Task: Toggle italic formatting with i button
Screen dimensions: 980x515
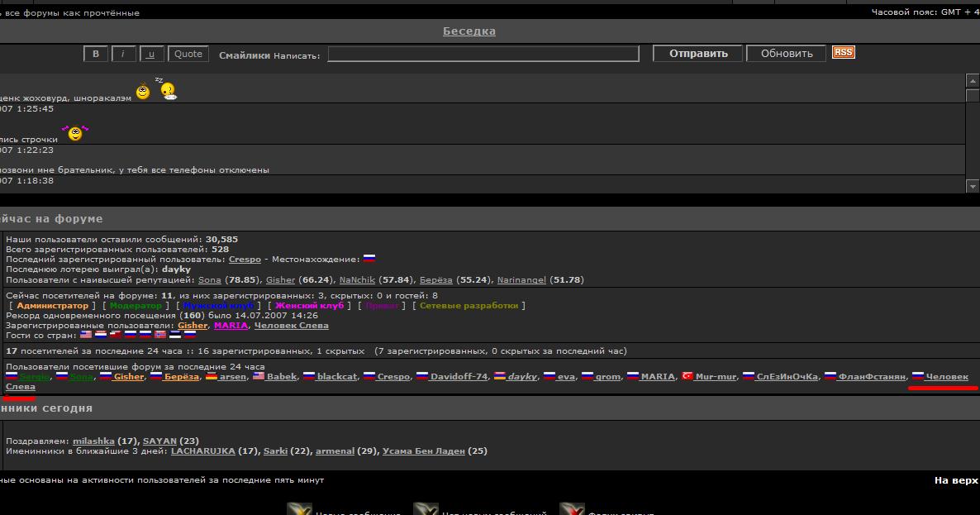Action: click(123, 54)
